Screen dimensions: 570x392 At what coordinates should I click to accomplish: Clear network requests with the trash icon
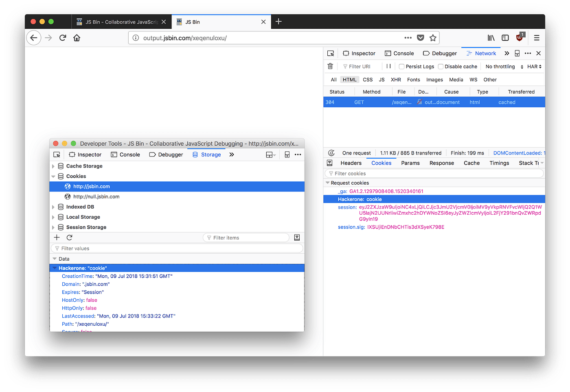click(330, 66)
